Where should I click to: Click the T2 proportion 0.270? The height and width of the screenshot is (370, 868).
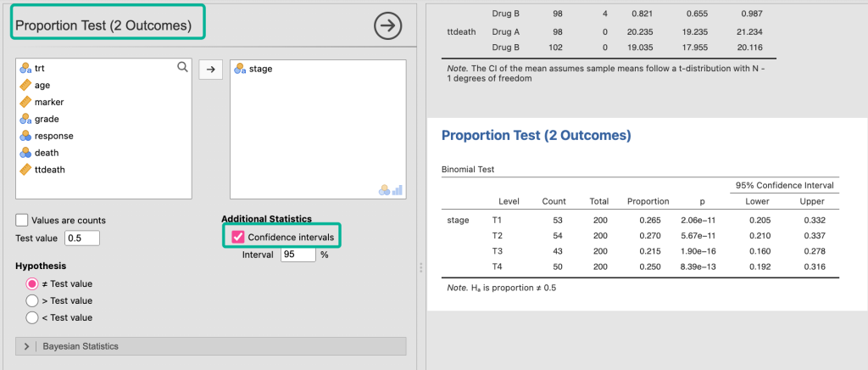point(650,235)
